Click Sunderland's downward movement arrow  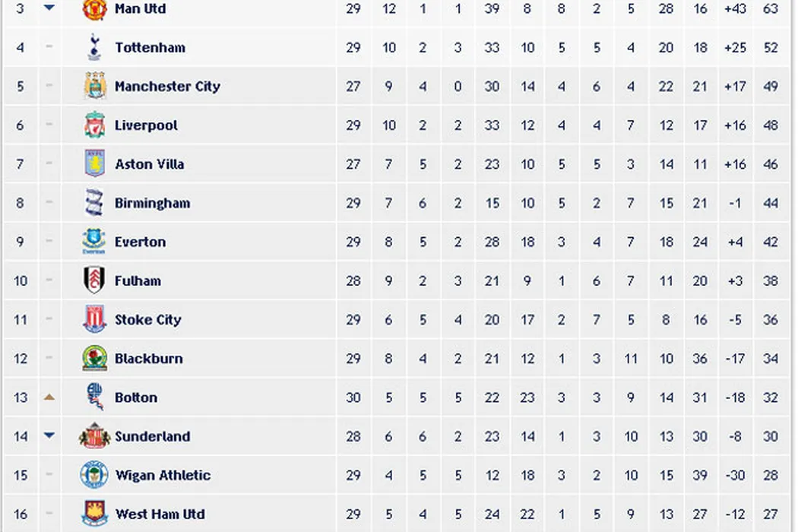tap(49, 435)
